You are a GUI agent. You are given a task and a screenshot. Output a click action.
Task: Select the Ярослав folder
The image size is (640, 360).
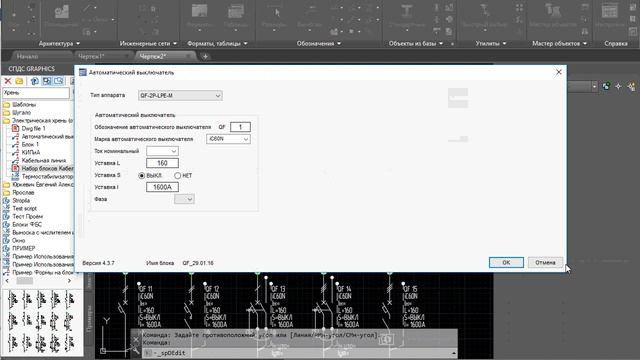click(x=23, y=192)
